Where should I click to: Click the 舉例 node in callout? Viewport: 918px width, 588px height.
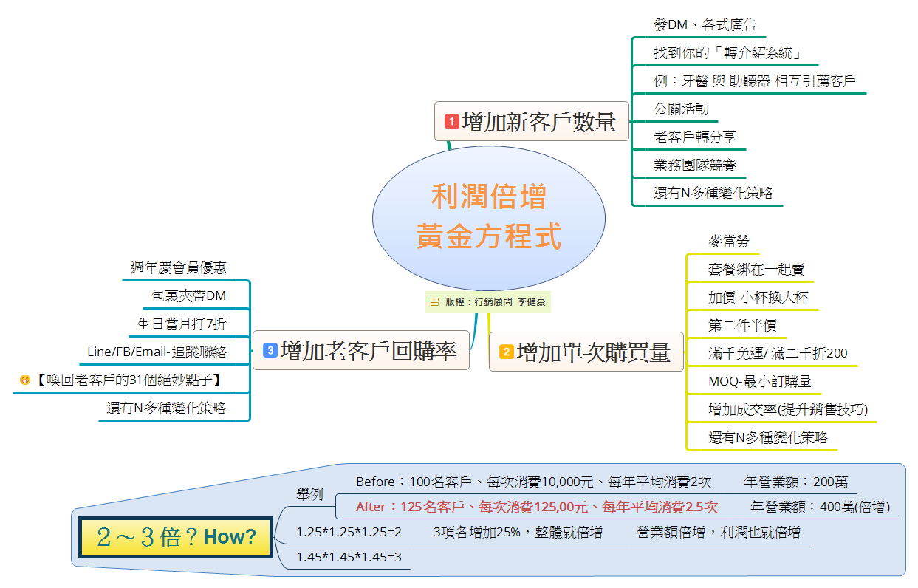pos(310,495)
